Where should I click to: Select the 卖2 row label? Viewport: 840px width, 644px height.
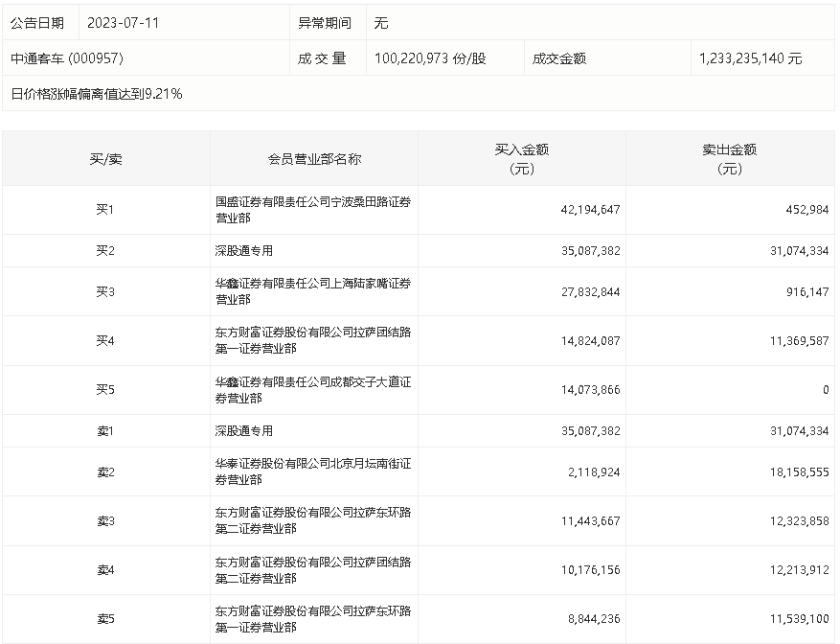coord(105,472)
